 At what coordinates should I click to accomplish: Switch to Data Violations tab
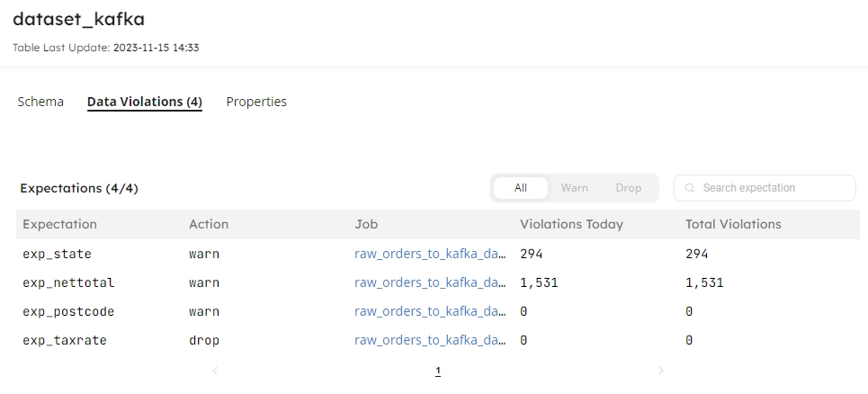[x=145, y=102]
